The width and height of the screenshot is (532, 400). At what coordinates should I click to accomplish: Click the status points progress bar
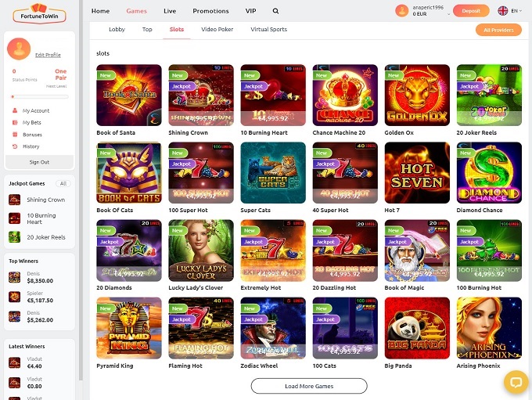tap(40, 97)
